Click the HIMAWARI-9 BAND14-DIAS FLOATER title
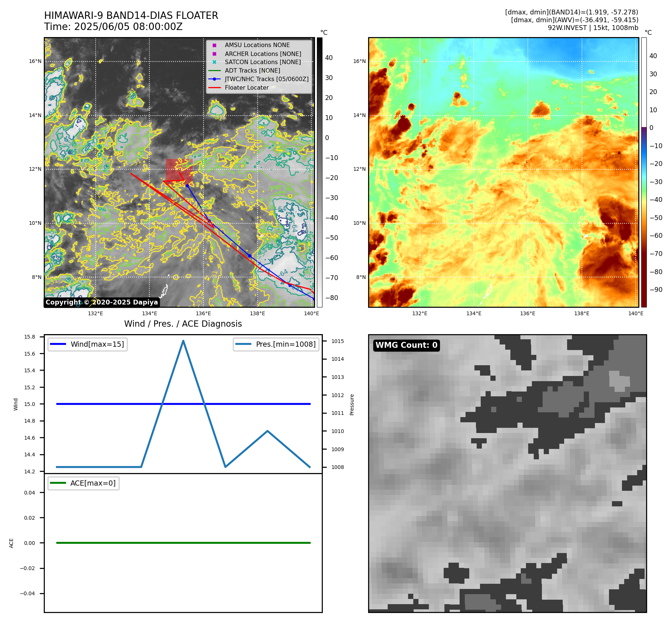672x626 pixels. click(131, 16)
